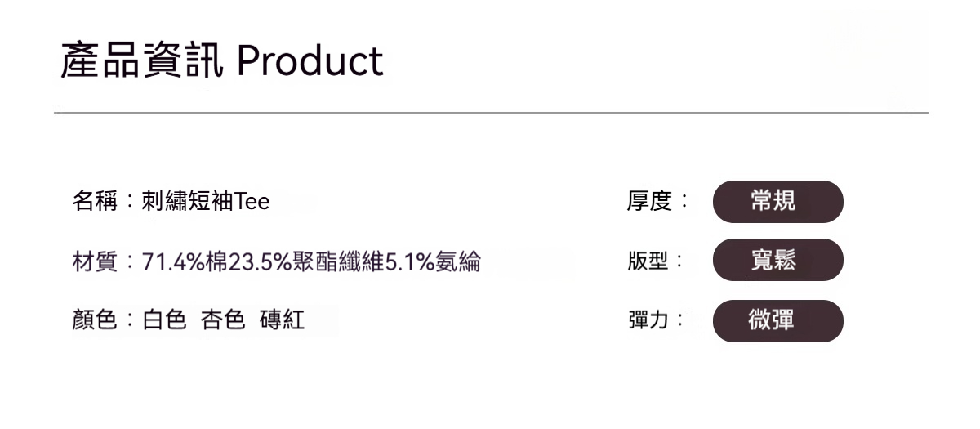980x429 pixels.
Task: Select the 磚紅 color option
Action: (282, 320)
